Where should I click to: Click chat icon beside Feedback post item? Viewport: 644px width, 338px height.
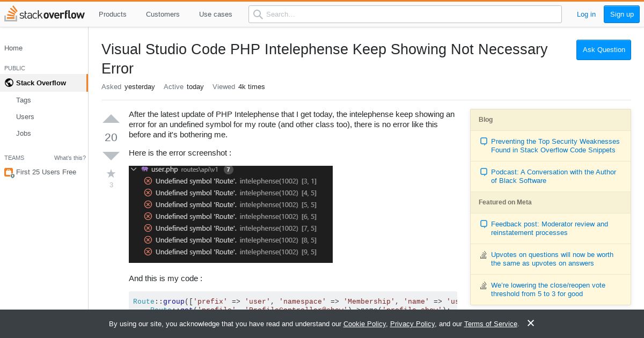[x=484, y=224]
